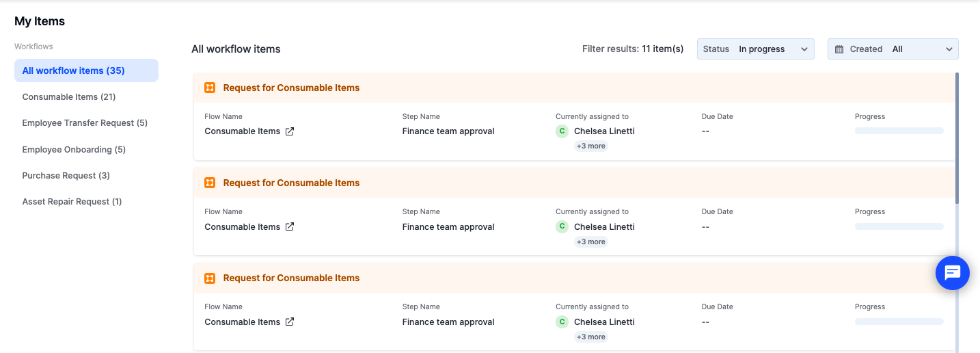Expand +3 more assignees on second card
This screenshot has height=353, width=980.
591,241
